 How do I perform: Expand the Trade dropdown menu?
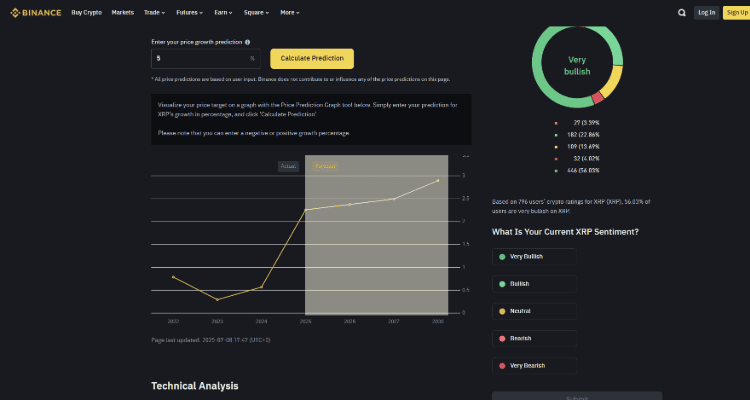pos(153,13)
